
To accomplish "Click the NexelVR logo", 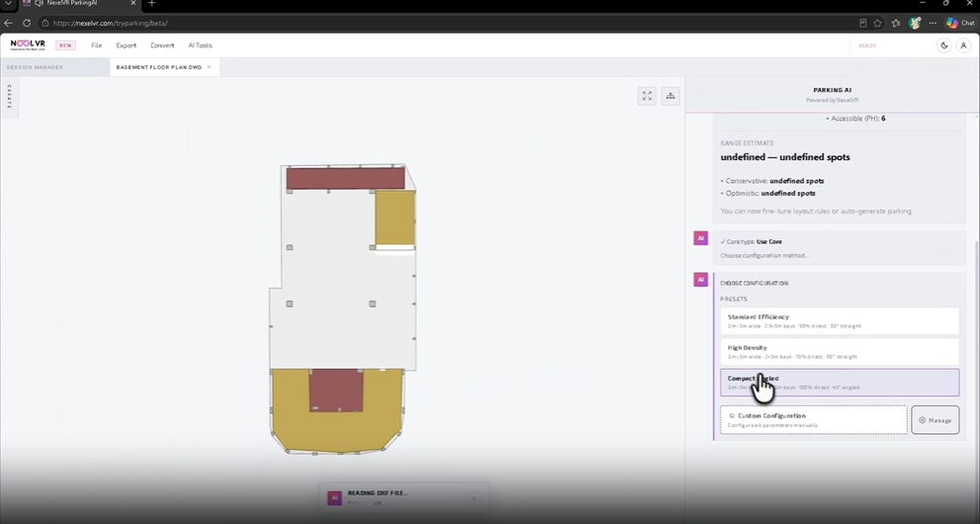I will click(28, 44).
